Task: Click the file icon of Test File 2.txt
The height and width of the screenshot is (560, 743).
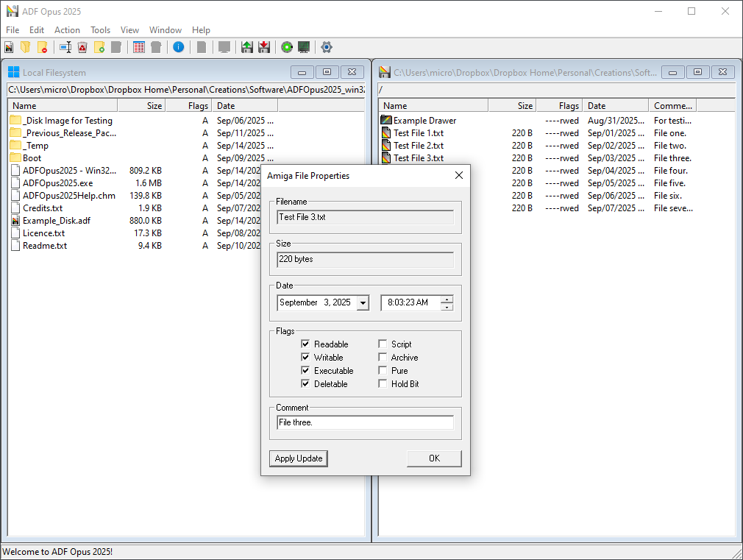Action: (386, 145)
